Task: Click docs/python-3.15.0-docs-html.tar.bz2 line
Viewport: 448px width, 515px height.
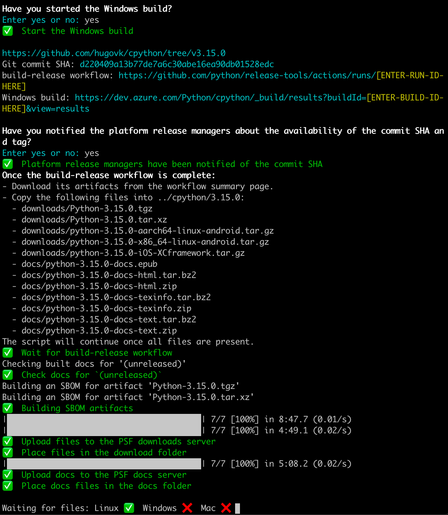Action: 109,275
